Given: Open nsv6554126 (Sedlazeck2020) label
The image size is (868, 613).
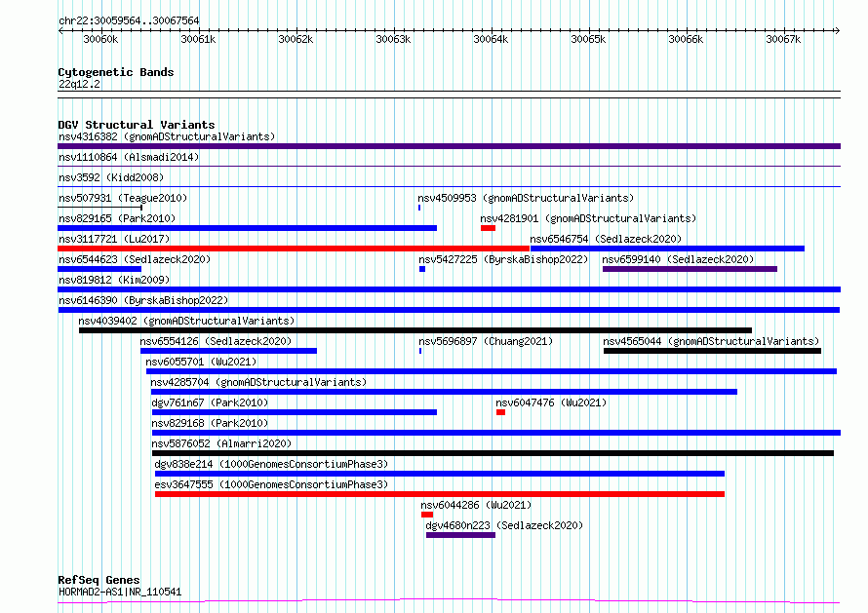Looking at the screenshot, I should click(x=216, y=341).
